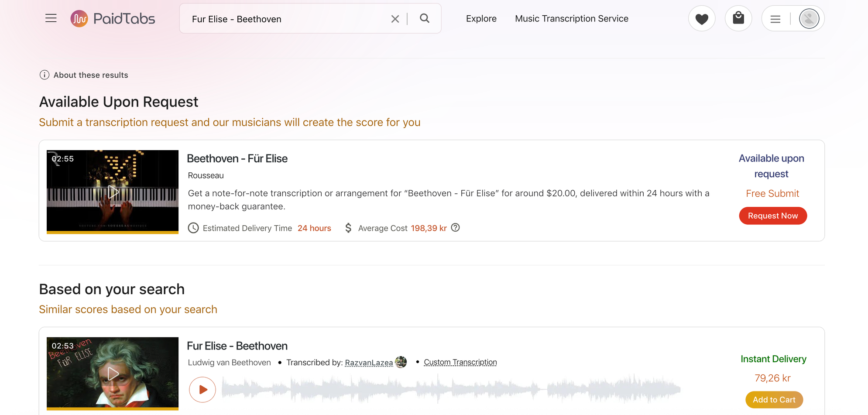
Task: Clear the search field with the X icon
Action: (x=395, y=19)
